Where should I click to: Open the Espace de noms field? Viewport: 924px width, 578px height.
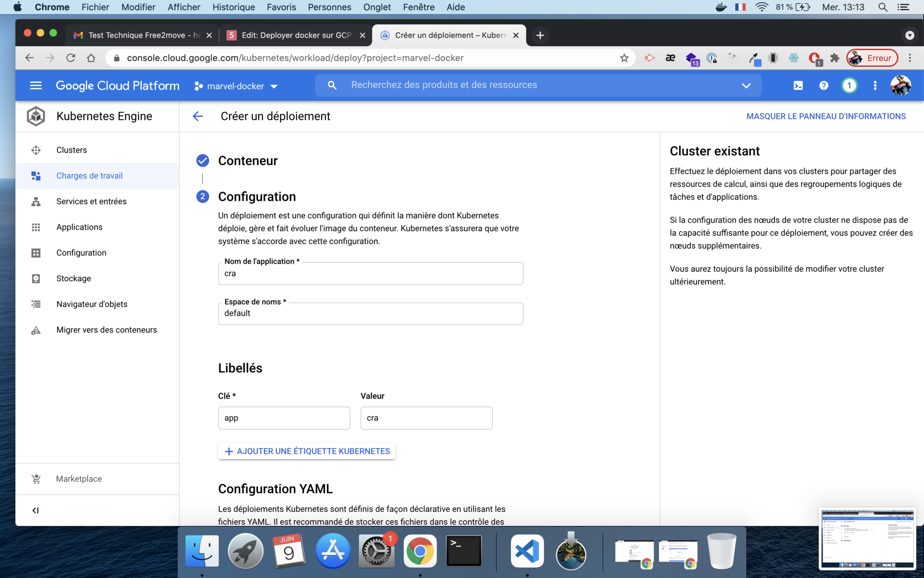pyautogui.click(x=370, y=313)
